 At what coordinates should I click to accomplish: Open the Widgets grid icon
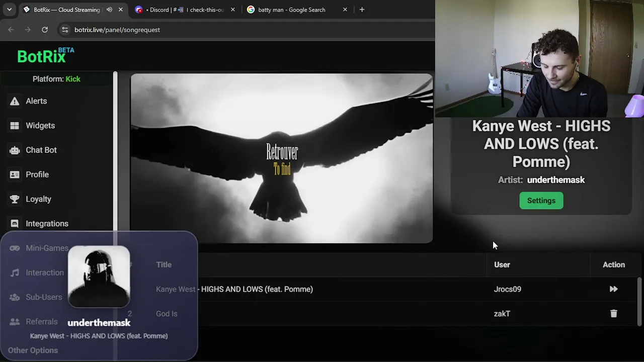[15, 126]
